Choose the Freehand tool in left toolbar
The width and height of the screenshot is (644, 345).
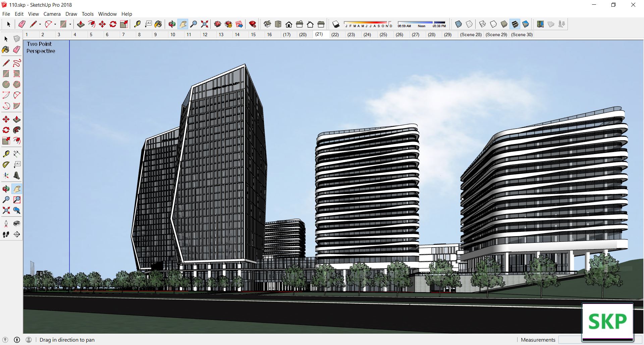point(17,63)
